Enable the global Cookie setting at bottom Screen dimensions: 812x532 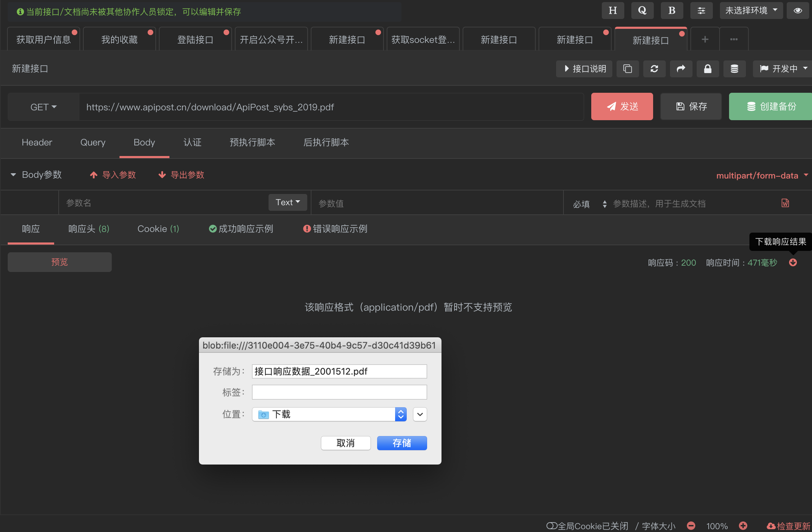[x=587, y=525]
